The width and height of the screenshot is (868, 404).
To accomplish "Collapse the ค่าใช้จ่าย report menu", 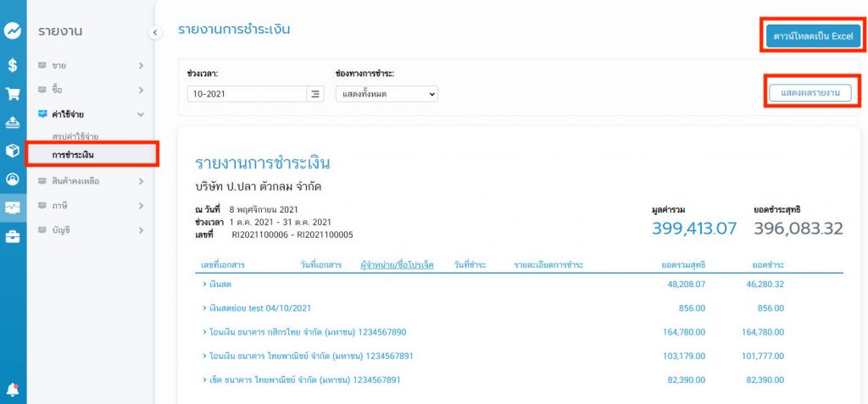I will 92,114.
